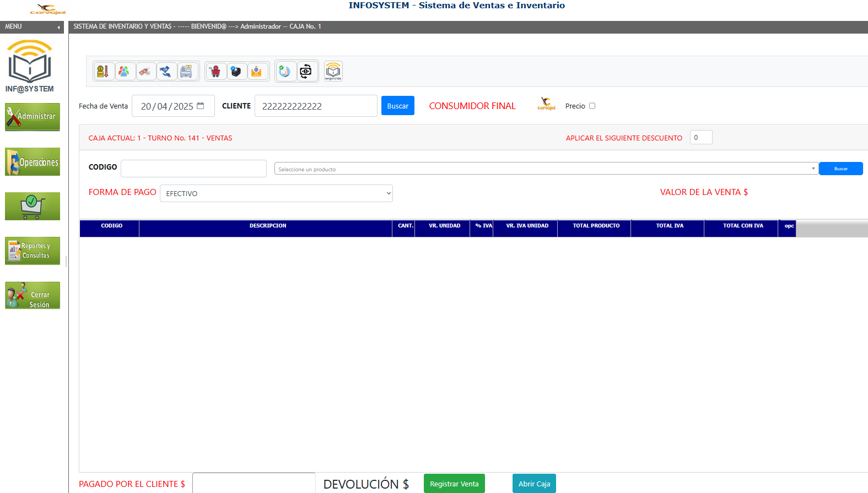Open the Operaciones menu
Screen dimensions: 868x493
tap(33, 162)
